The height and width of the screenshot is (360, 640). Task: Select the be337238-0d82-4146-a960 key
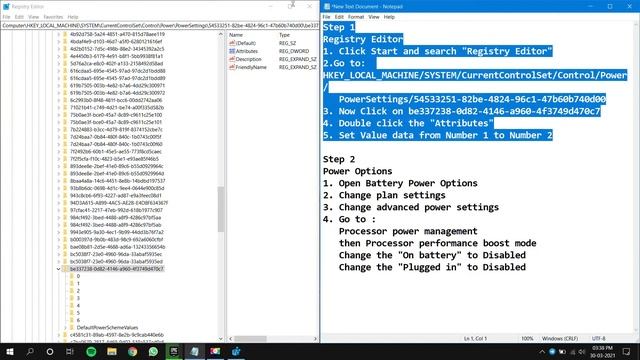(x=117, y=269)
